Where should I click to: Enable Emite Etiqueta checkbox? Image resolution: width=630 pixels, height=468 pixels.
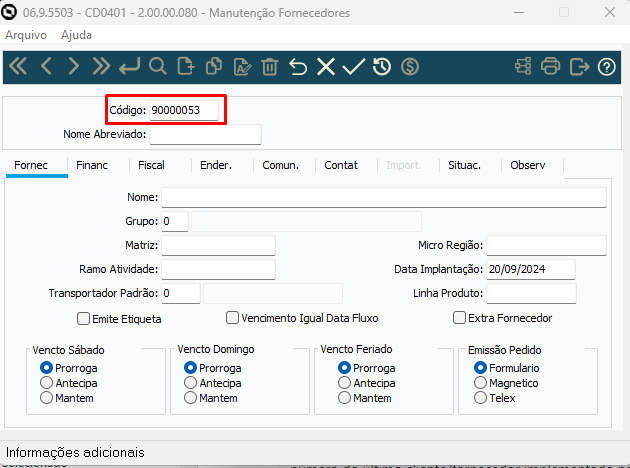83,319
